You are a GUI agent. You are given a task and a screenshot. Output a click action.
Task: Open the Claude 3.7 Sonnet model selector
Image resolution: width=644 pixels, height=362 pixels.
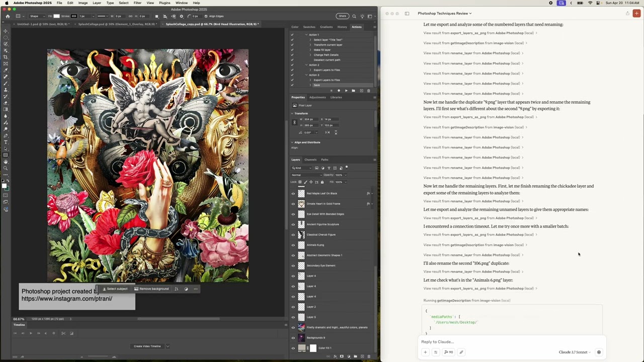point(575,352)
